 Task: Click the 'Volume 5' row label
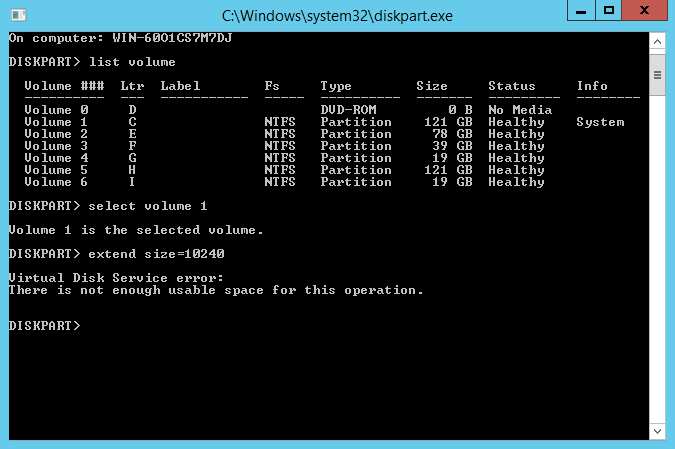[x=56, y=170]
